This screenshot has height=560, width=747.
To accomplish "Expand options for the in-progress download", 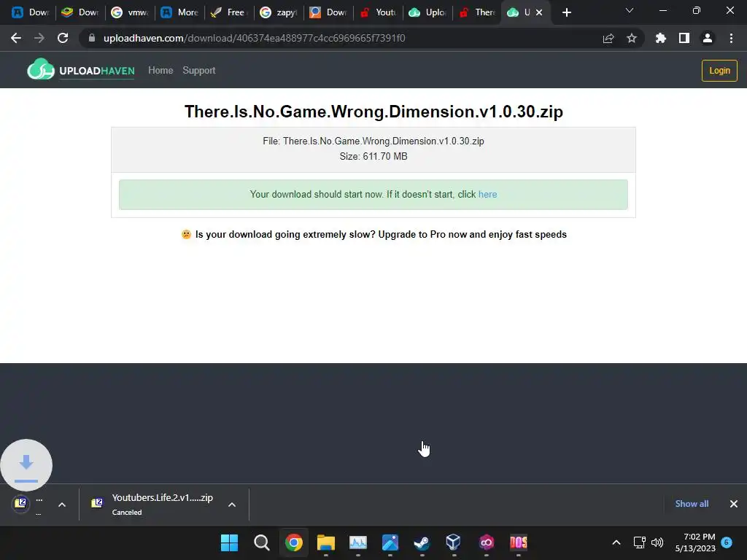I will (x=62, y=505).
